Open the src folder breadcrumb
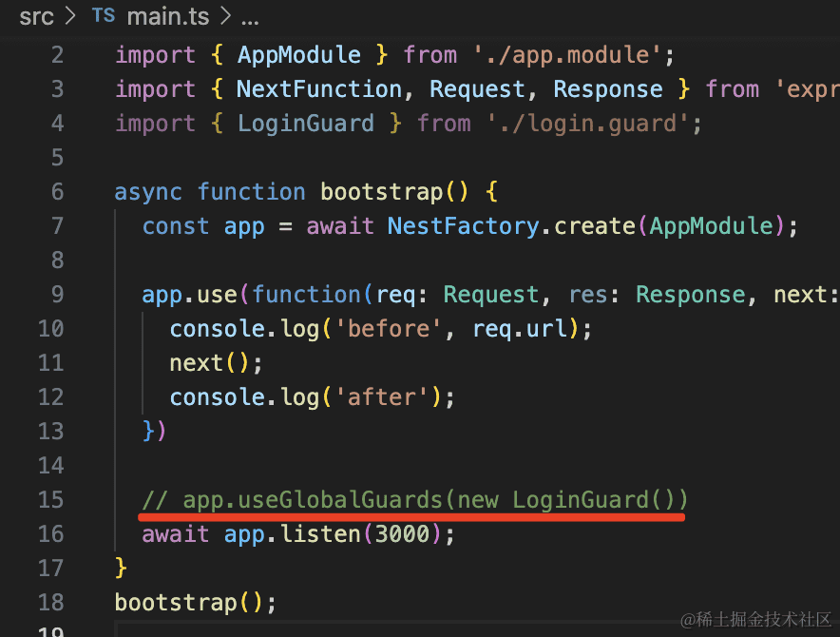840x637 pixels. click(36, 16)
